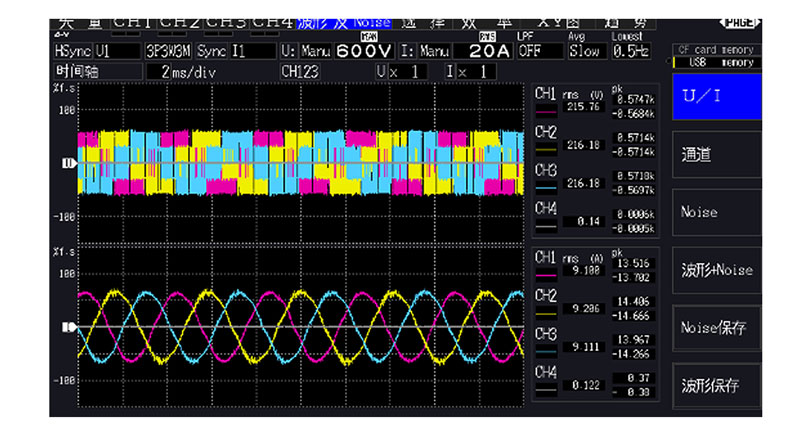Screen dimensions: 800x437
Task: Click the 时间轴 time axis label
Action: click(98, 72)
